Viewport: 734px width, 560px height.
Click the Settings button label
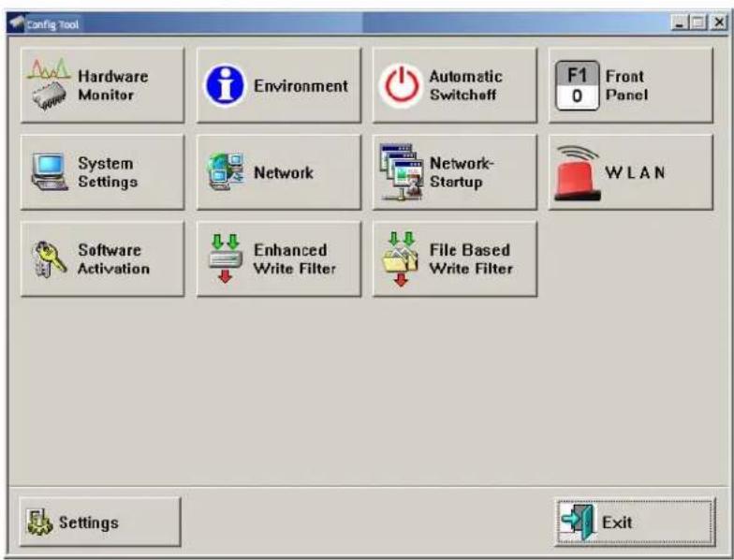[88, 523]
